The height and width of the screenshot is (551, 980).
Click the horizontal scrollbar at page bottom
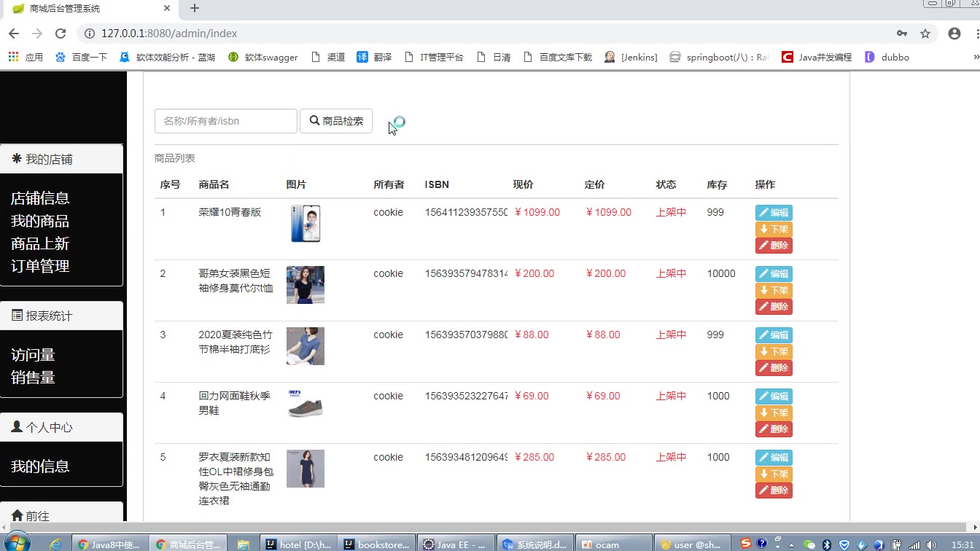click(x=481, y=527)
